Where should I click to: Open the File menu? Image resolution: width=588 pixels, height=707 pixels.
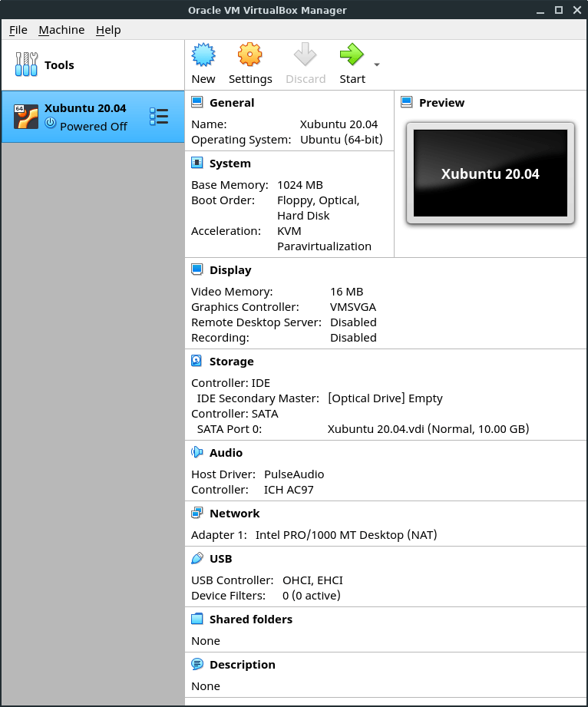click(x=18, y=30)
